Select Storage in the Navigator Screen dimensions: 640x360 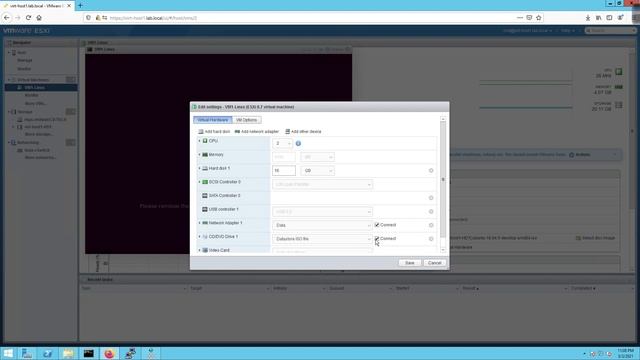point(24,111)
